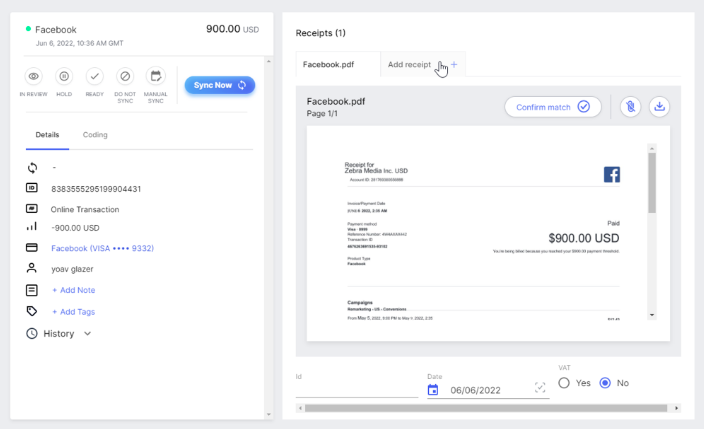This screenshot has height=429, width=704.
Task: Click the yoav glazer name
Action: (72, 269)
